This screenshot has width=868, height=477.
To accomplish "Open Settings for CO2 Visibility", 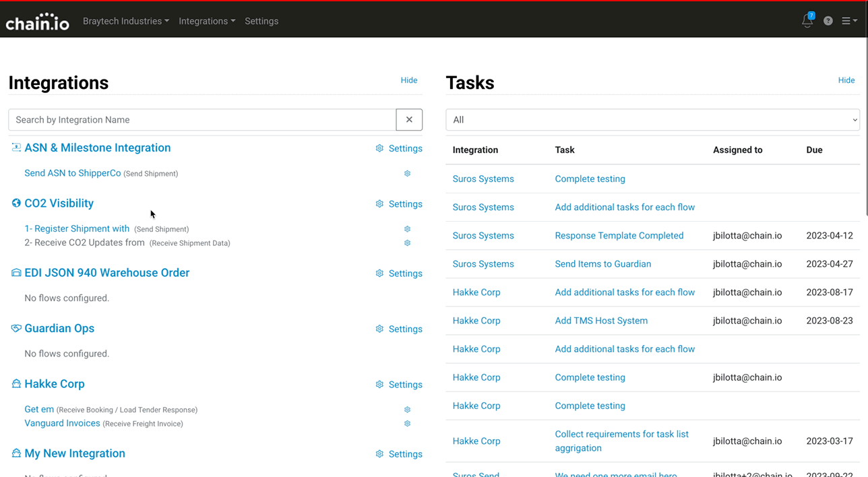I will pyautogui.click(x=399, y=204).
